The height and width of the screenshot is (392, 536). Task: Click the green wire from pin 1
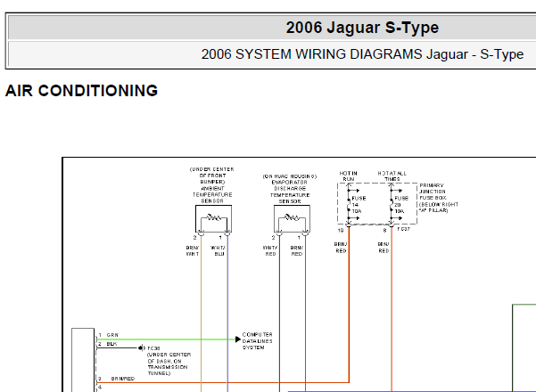166,339
